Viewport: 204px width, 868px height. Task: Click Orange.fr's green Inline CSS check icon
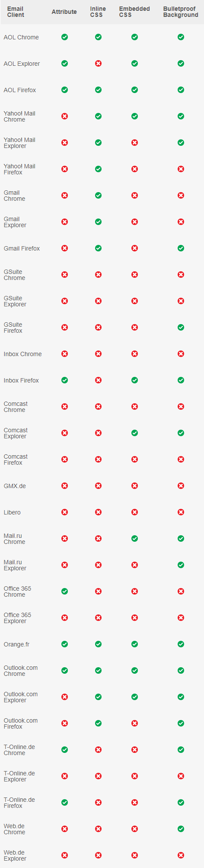pos(98,644)
